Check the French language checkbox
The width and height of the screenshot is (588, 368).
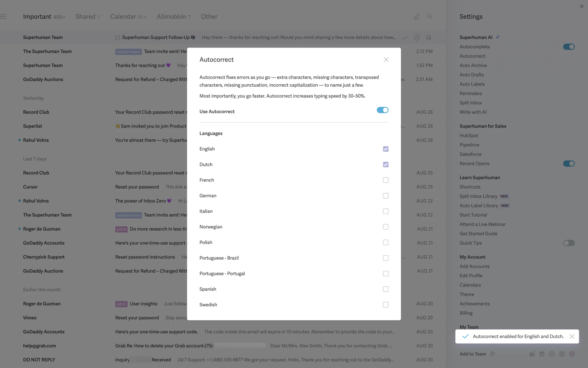[x=386, y=180]
